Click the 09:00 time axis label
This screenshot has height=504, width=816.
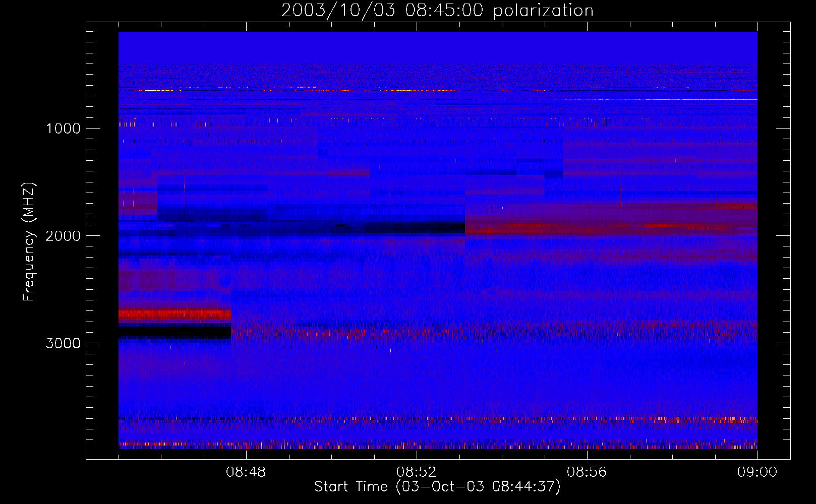[757, 472]
